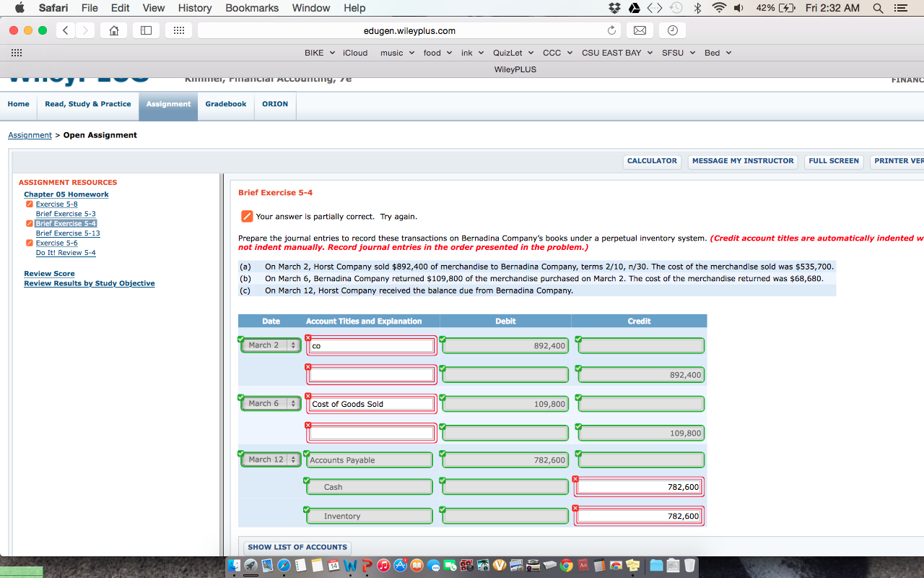Click the Safari address bar

coord(409,31)
